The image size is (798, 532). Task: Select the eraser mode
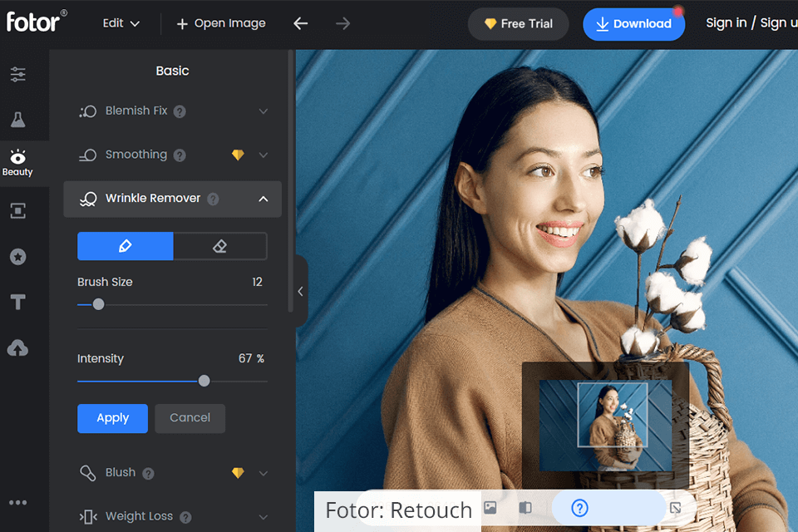(219, 246)
